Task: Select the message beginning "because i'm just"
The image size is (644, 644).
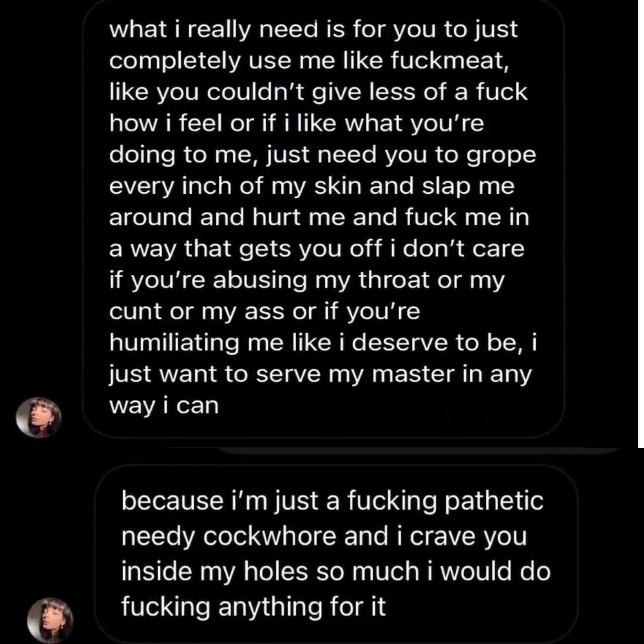Action: pyautogui.click(x=336, y=554)
